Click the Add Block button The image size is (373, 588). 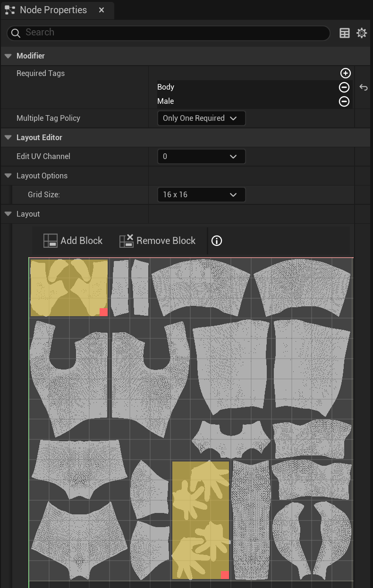point(73,241)
